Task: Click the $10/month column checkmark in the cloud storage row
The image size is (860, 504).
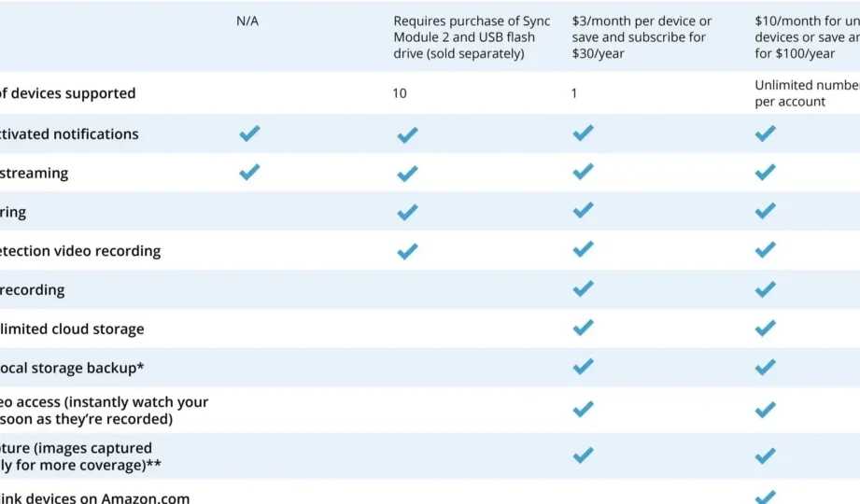Action: (x=765, y=328)
